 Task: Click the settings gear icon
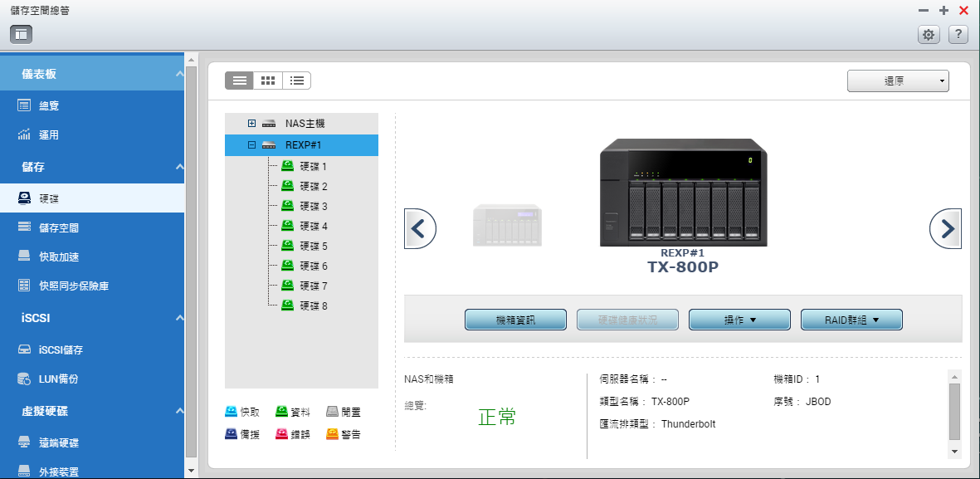click(929, 34)
